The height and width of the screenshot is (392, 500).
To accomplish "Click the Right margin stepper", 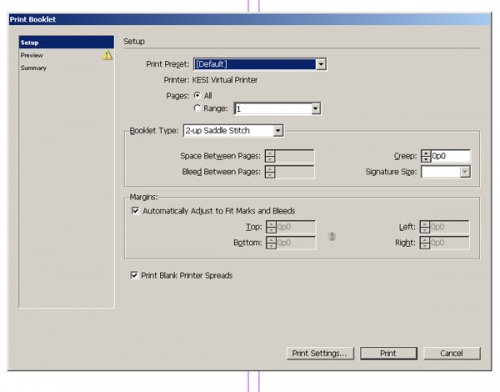I will 425,242.
